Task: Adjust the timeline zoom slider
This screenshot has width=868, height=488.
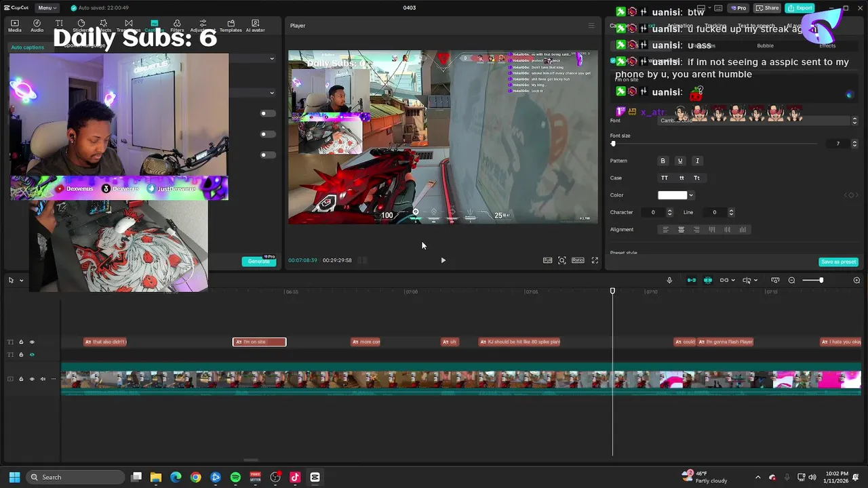Action: (821, 280)
